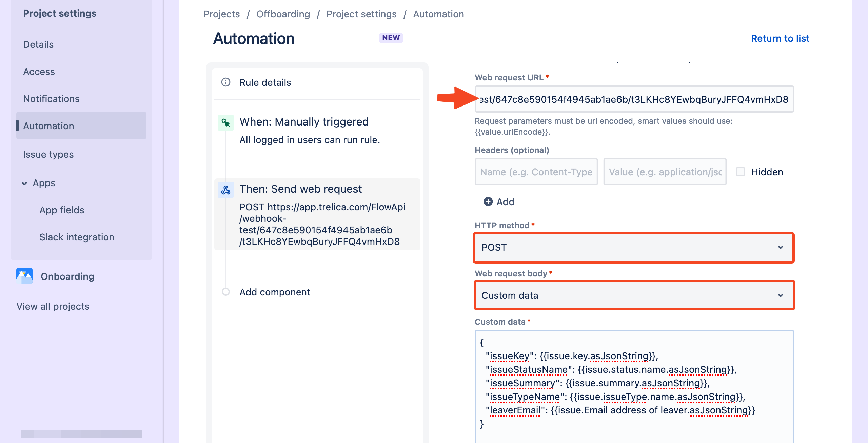The image size is (868, 443).
Task: Click Automation breadcrumb link
Action: [x=438, y=14]
